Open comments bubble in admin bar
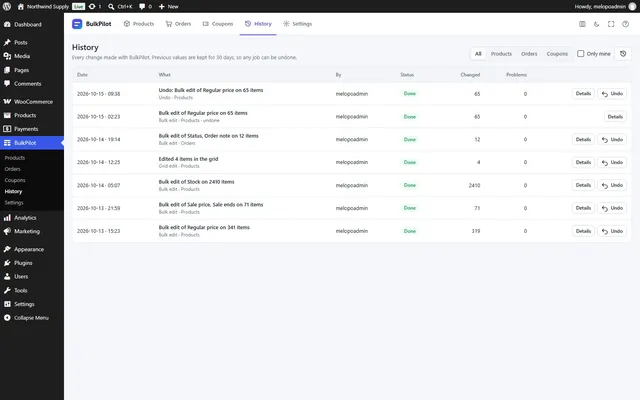 [145, 7]
